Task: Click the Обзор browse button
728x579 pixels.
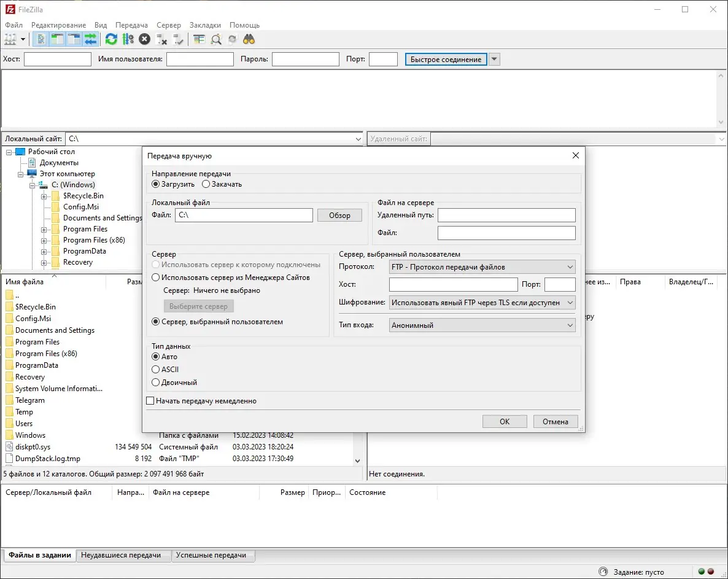Action: [339, 216]
